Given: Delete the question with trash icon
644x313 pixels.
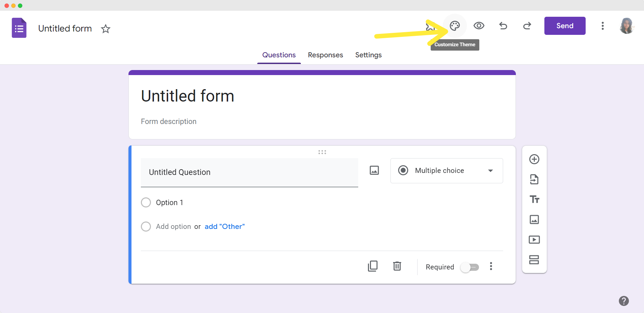Looking at the screenshot, I should [397, 266].
